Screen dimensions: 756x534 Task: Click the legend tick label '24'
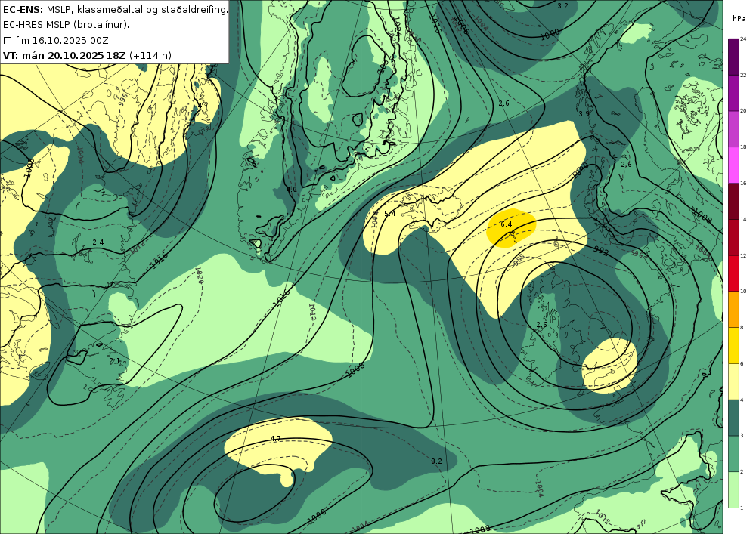tap(743, 39)
